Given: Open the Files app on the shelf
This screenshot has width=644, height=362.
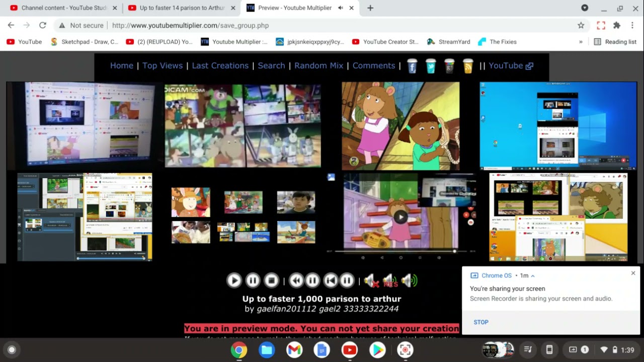Looking at the screenshot, I should (267, 350).
